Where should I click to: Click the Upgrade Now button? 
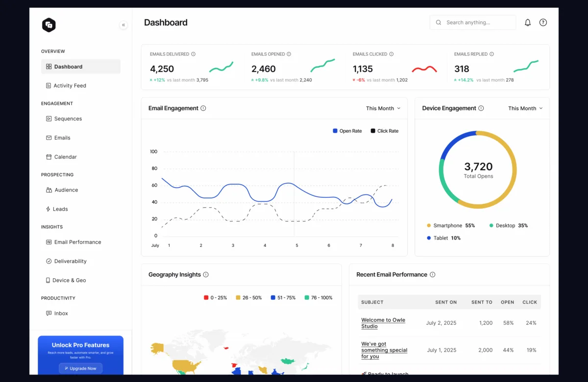point(80,368)
